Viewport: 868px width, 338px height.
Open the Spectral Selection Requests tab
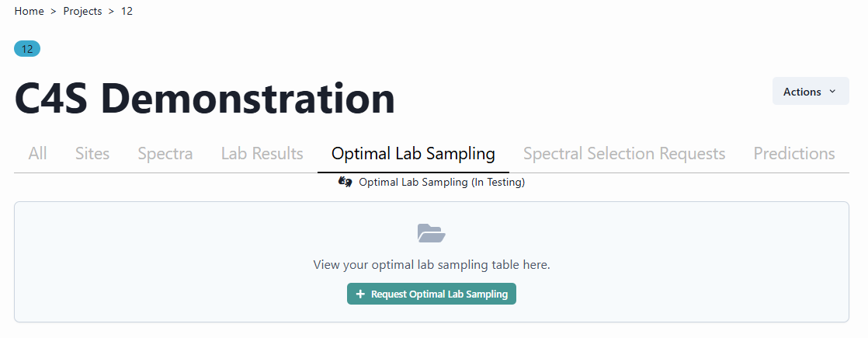coord(624,154)
